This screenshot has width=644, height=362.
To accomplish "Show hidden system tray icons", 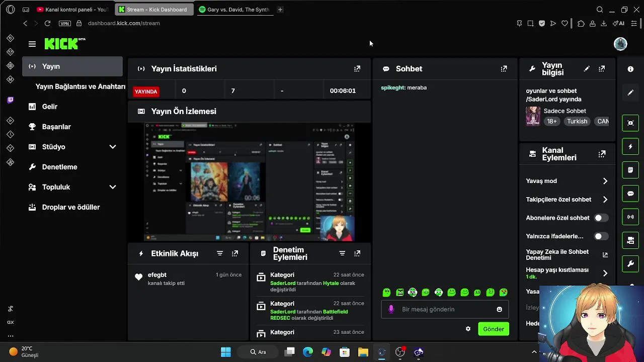I will (534, 352).
